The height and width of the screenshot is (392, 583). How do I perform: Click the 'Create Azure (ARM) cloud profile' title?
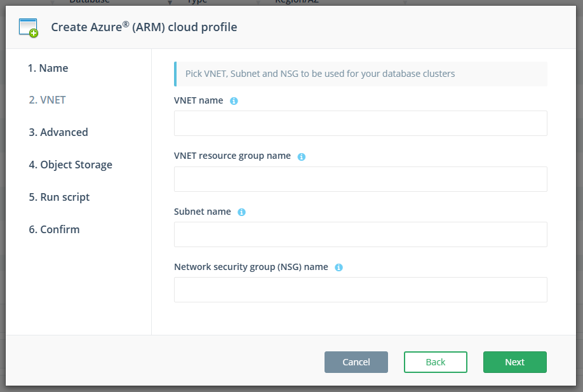pyautogui.click(x=144, y=27)
